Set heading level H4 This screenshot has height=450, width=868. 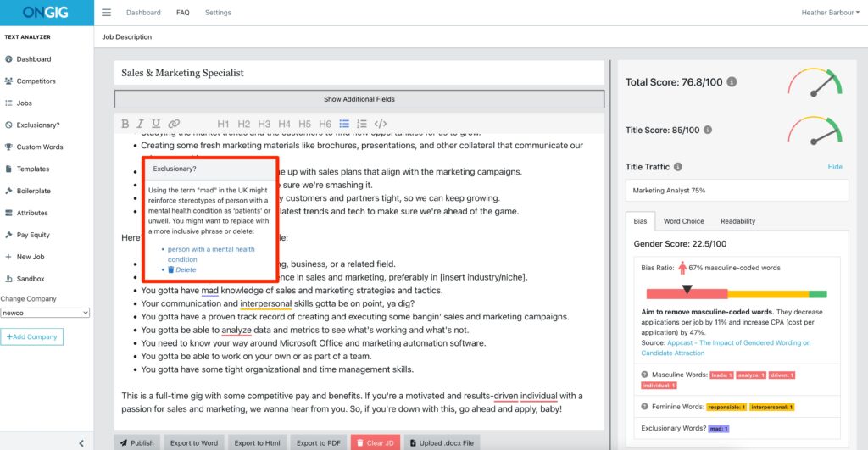(x=285, y=124)
